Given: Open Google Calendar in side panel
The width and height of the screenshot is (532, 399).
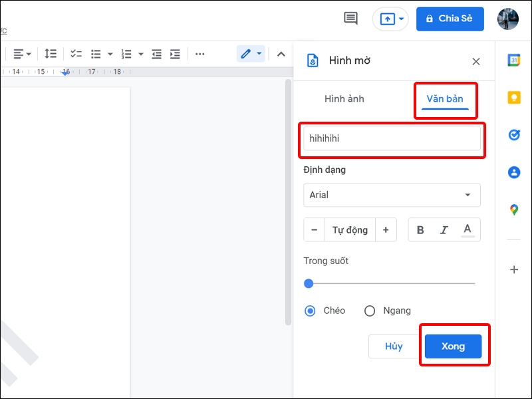Looking at the screenshot, I should [513, 61].
